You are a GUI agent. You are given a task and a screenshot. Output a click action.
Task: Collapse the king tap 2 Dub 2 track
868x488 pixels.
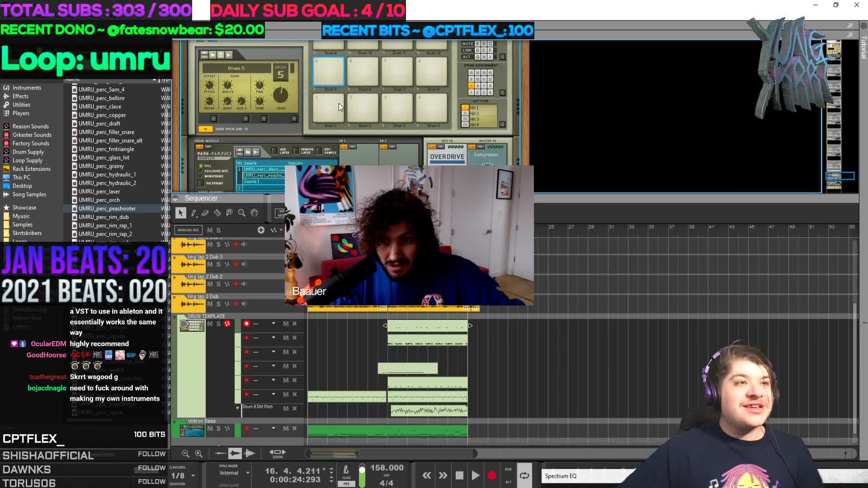pos(175,277)
